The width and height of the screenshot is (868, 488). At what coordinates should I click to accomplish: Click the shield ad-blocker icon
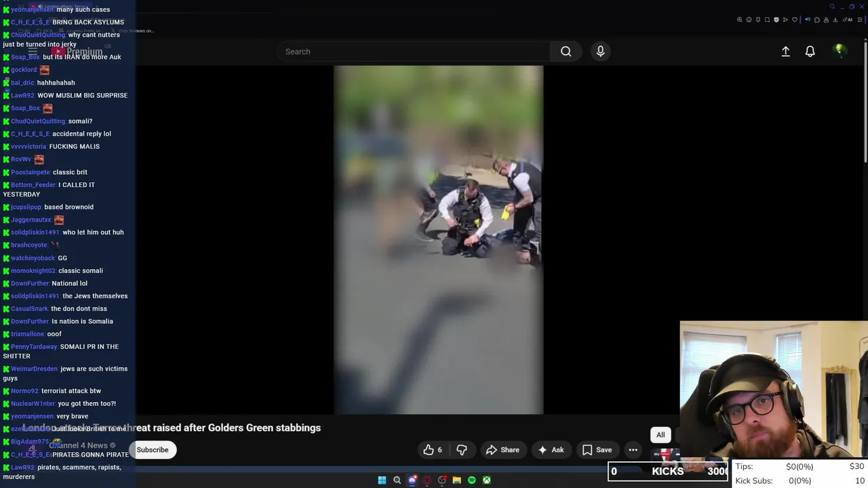pyautogui.click(x=776, y=20)
